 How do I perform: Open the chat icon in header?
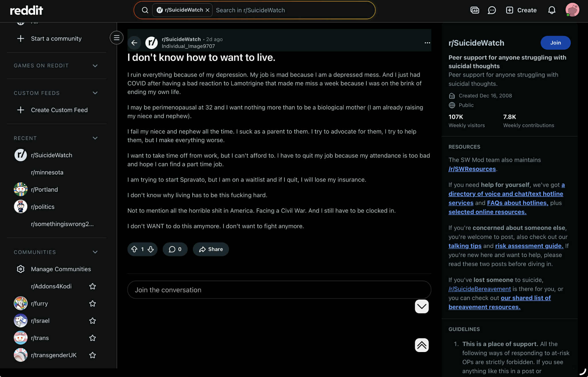[492, 10]
